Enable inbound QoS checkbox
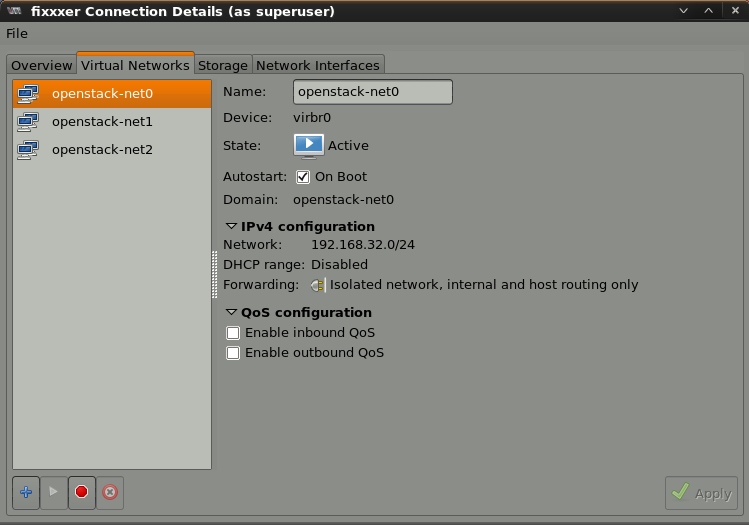The width and height of the screenshot is (749, 525). point(233,333)
